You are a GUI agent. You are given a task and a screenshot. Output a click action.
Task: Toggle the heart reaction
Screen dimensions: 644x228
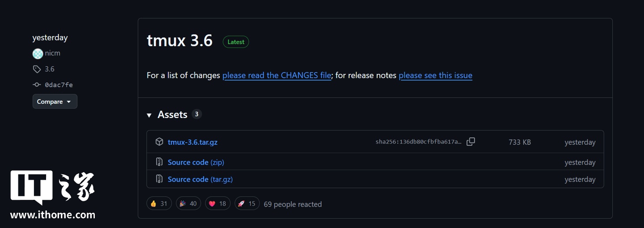tap(218, 204)
